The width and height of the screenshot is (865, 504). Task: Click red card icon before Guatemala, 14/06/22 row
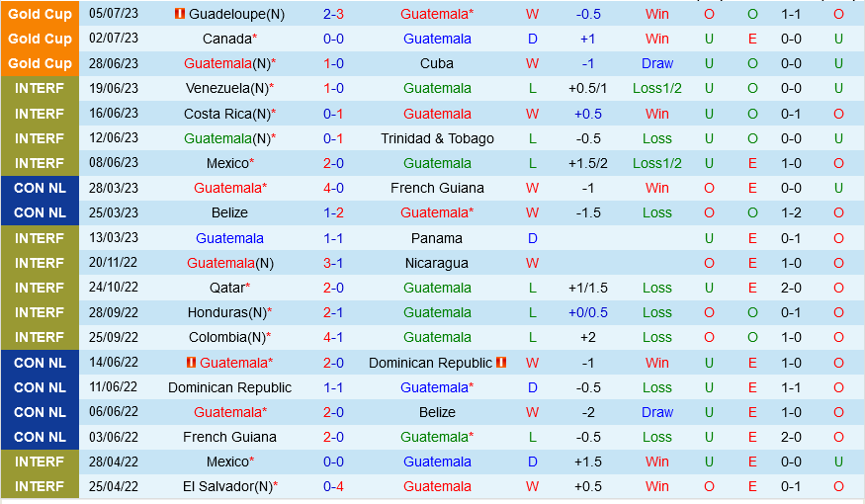click(x=191, y=363)
